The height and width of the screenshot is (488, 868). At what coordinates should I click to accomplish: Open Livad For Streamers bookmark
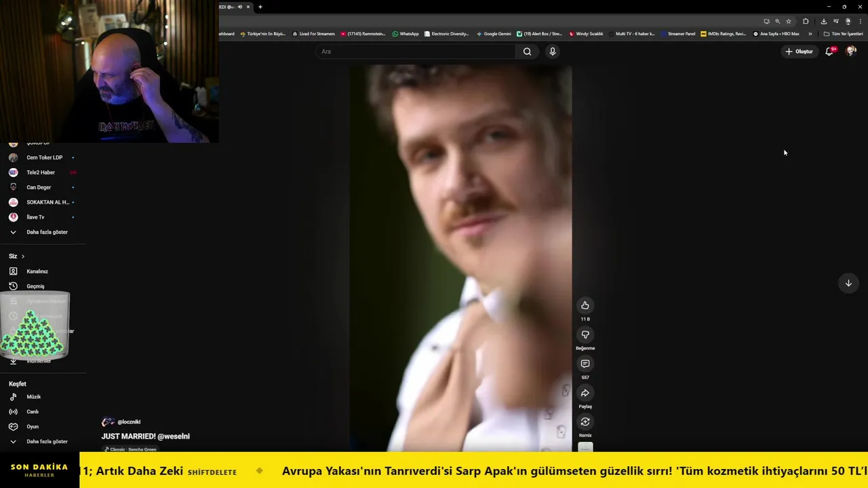point(313,34)
